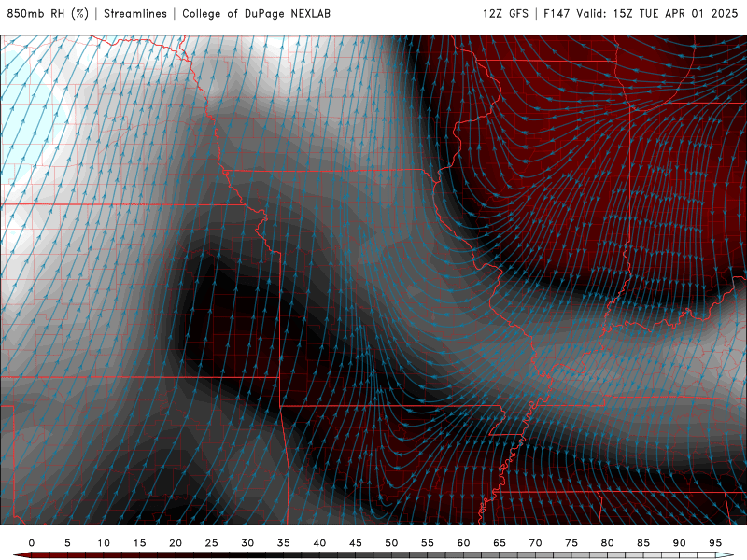The height and width of the screenshot is (560, 747).
Task: Click the "Valid: 15Z TUE APR 01 2025" text
Action: click(x=657, y=13)
